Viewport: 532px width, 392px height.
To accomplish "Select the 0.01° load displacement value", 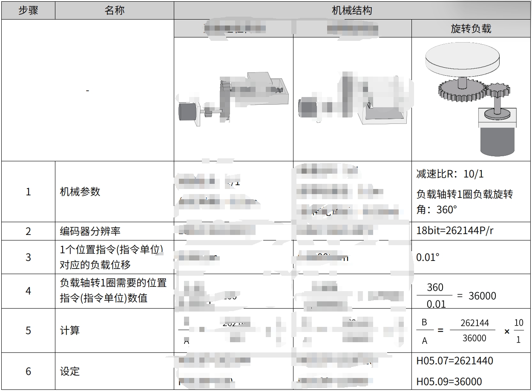I will pos(427,258).
